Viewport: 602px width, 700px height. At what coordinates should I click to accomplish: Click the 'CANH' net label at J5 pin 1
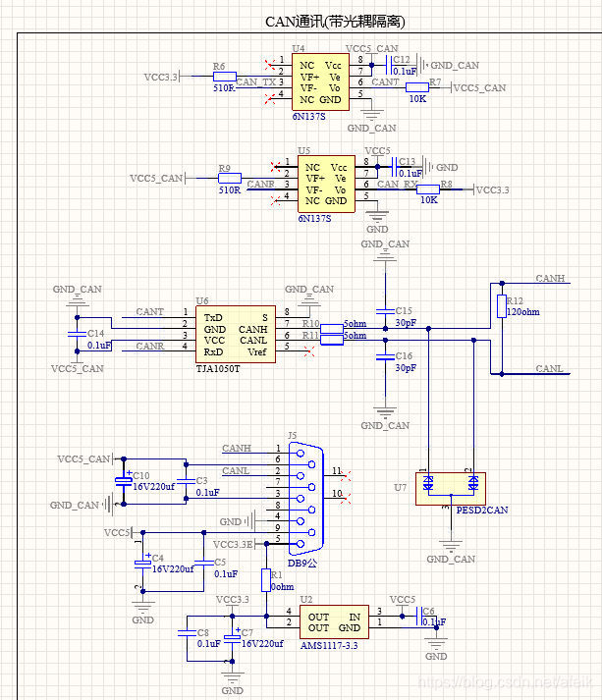tap(237, 448)
